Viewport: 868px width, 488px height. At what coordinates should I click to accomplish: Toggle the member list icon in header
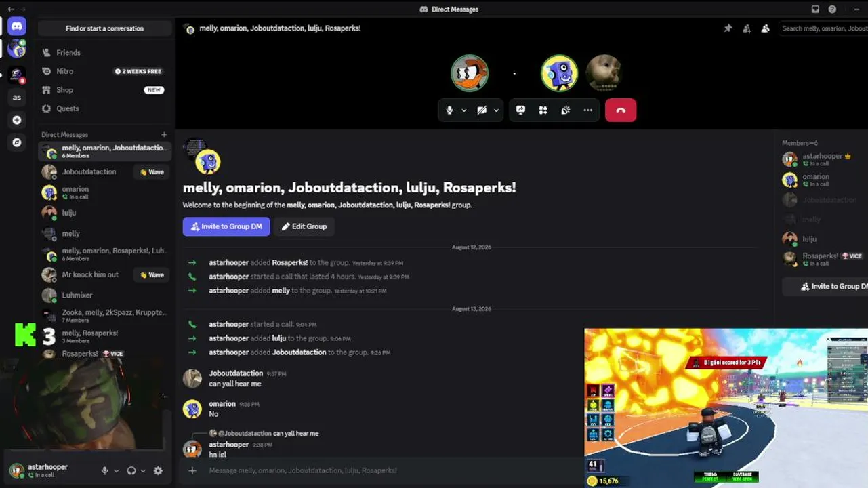(x=765, y=28)
